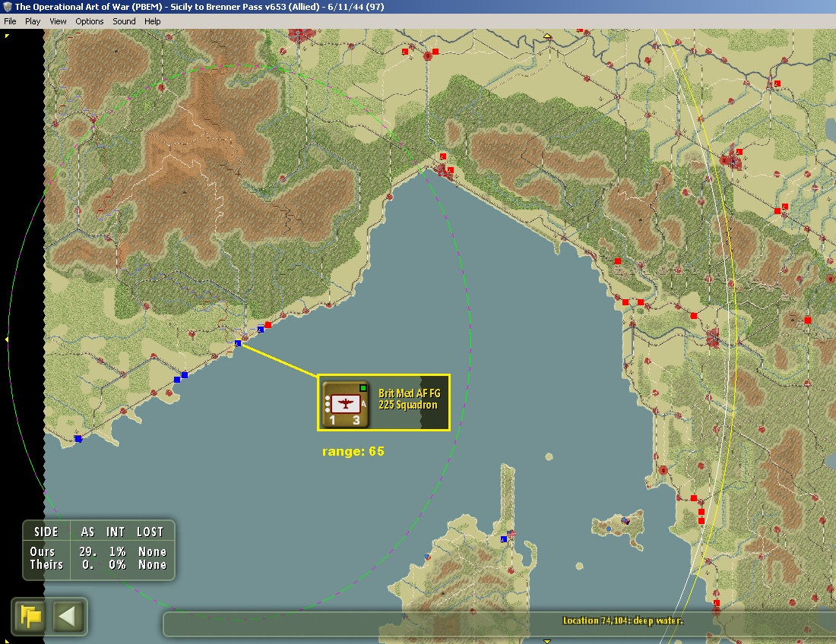Click the 'Theirs' row label
Screen dimensions: 836x644
point(46,564)
